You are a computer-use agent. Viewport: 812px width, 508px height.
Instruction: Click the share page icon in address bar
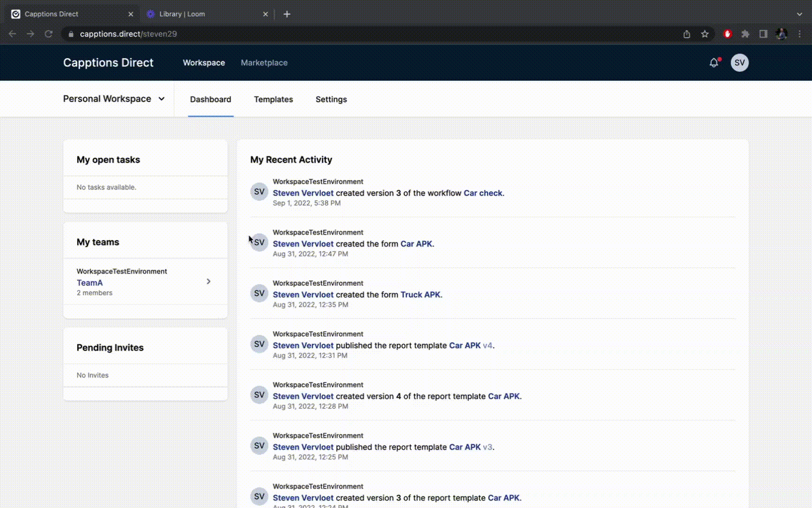pyautogui.click(x=687, y=34)
